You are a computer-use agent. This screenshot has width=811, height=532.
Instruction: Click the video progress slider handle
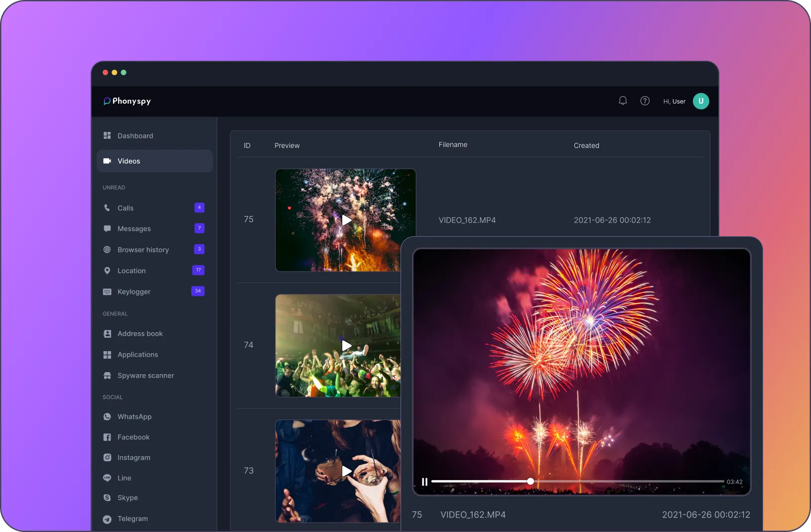tap(531, 481)
